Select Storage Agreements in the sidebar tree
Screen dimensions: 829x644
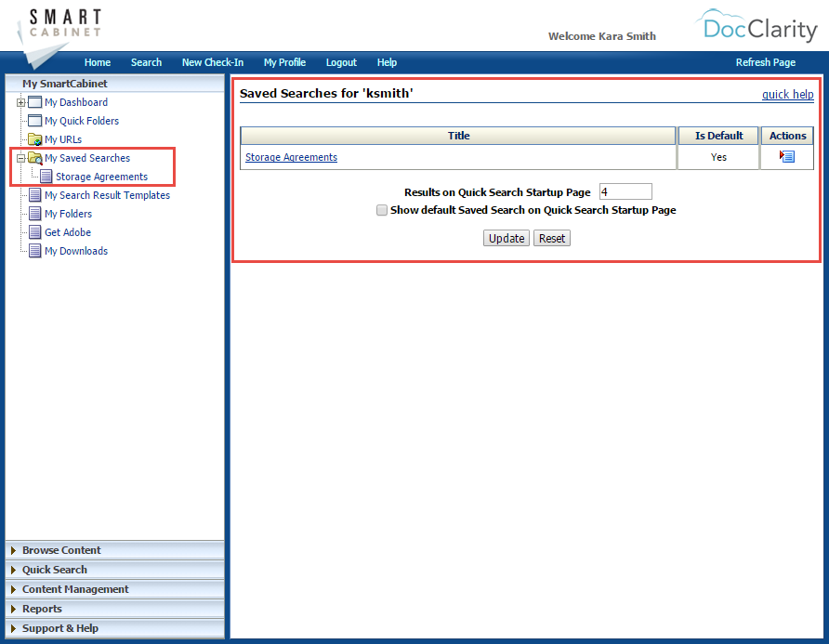(101, 177)
